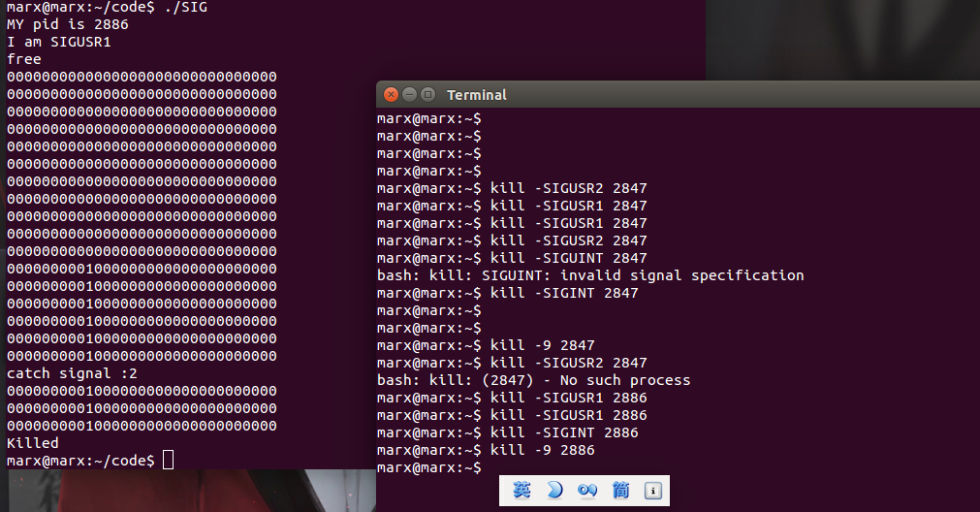
Task: Close the Terminal window with the red button
Action: coord(392,94)
